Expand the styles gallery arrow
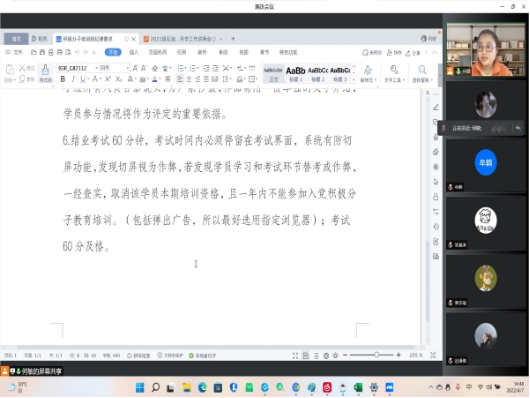Viewport: 530px width, 398px height. click(354, 80)
